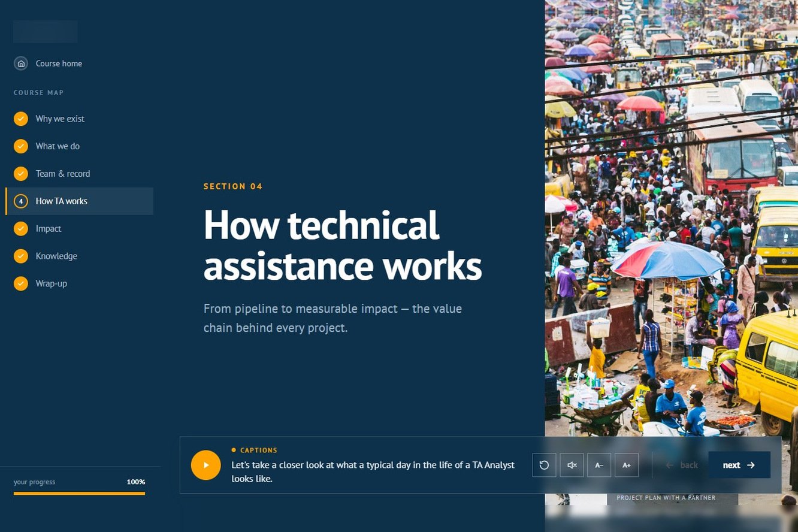The image size is (798, 532).
Task: Click the checkmark icon beside Why we exist
Action: [x=21, y=119]
